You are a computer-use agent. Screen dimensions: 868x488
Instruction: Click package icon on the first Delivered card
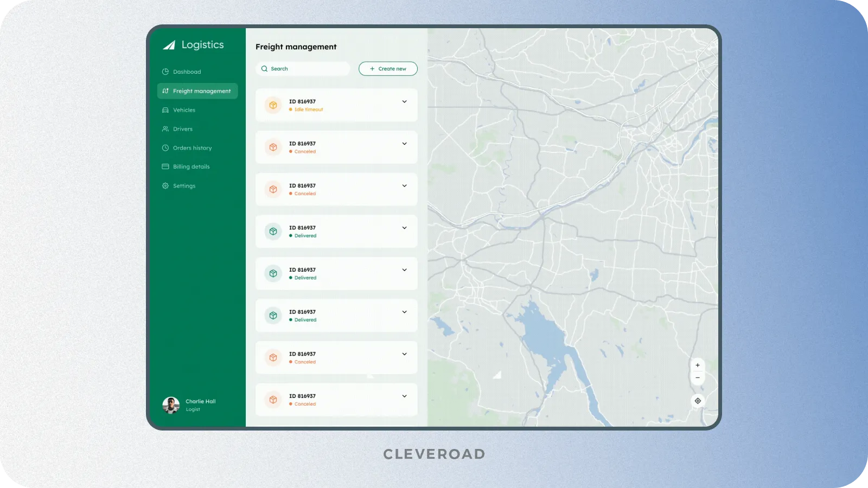click(x=273, y=232)
